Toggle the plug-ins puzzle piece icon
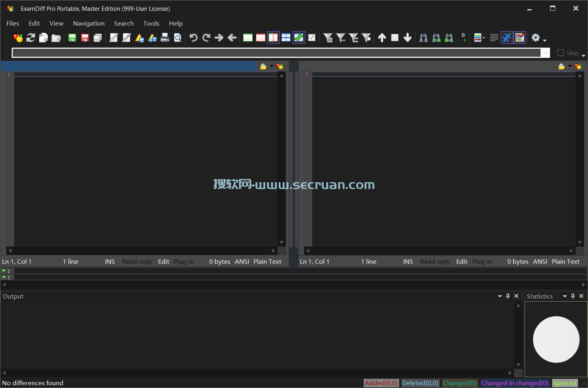Image resolution: width=588 pixels, height=388 pixels. pyautogui.click(x=507, y=38)
